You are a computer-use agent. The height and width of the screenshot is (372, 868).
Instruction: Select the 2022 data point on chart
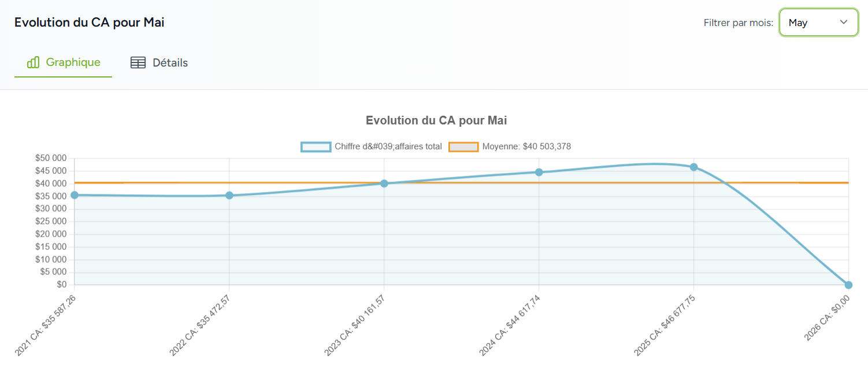(229, 196)
